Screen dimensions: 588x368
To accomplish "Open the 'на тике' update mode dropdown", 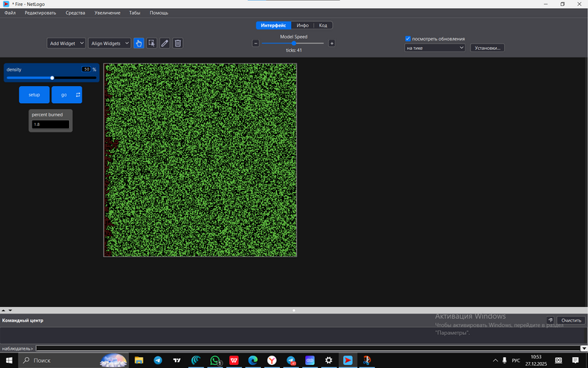I will [x=435, y=48].
